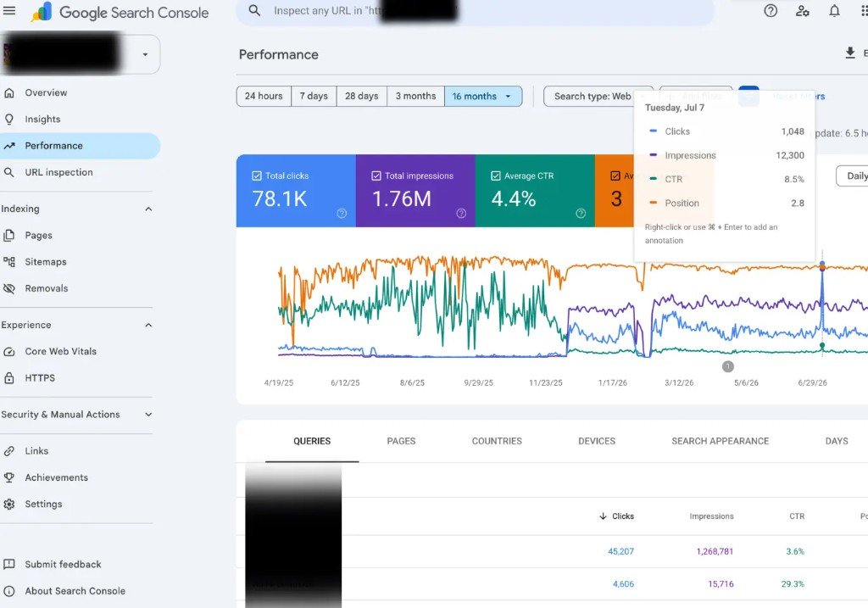Select the 28 days date range
Screen dimensions: 868x608
pyautogui.click(x=361, y=97)
